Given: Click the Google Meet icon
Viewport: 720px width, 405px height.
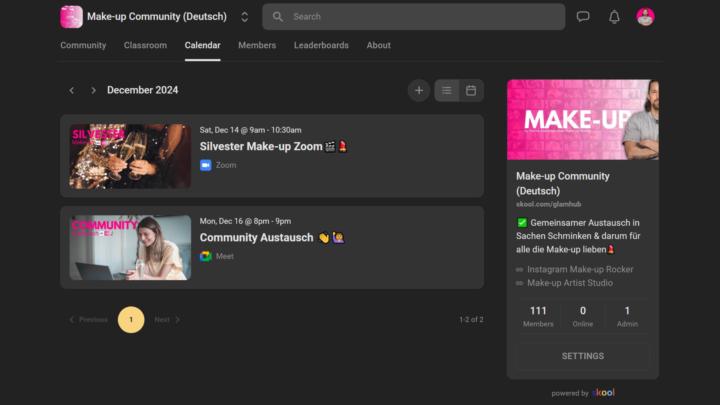Looking at the screenshot, I should pyautogui.click(x=205, y=256).
